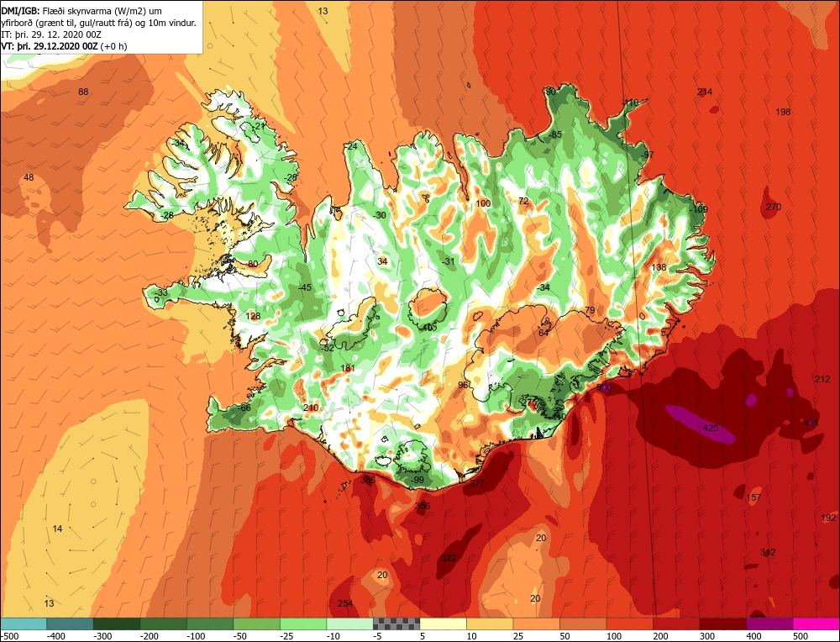Click the value '270' east of Iceland
Screen dimensions: 840x642
click(x=774, y=207)
